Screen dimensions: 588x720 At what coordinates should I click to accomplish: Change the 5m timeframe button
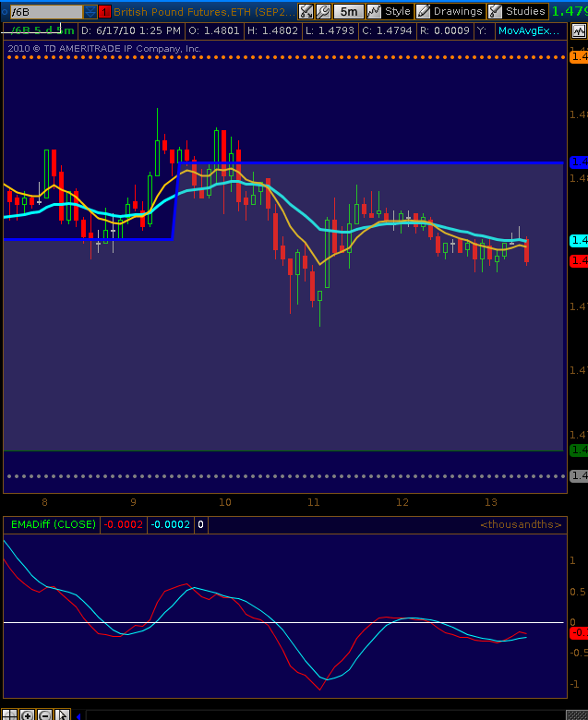(348, 11)
